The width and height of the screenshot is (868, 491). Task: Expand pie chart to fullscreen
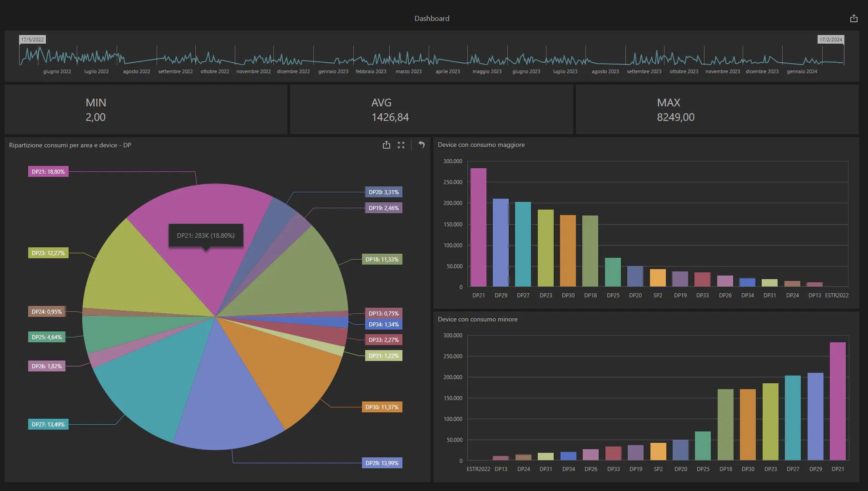pyautogui.click(x=401, y=145)
